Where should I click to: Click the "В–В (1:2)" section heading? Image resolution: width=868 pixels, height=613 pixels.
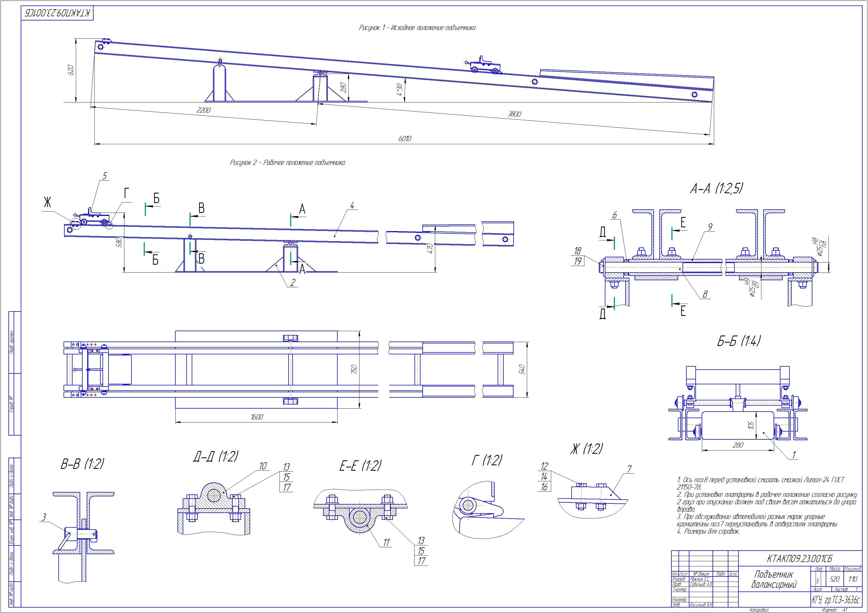pos(82,464)
